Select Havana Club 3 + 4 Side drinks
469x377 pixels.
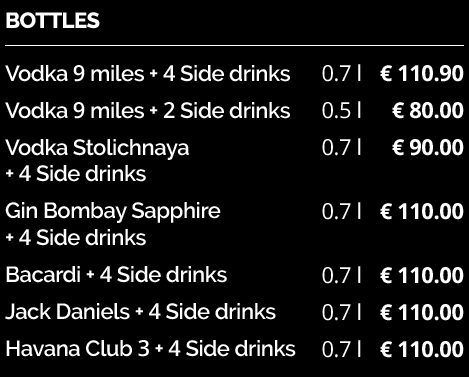[x=150, y=349]
